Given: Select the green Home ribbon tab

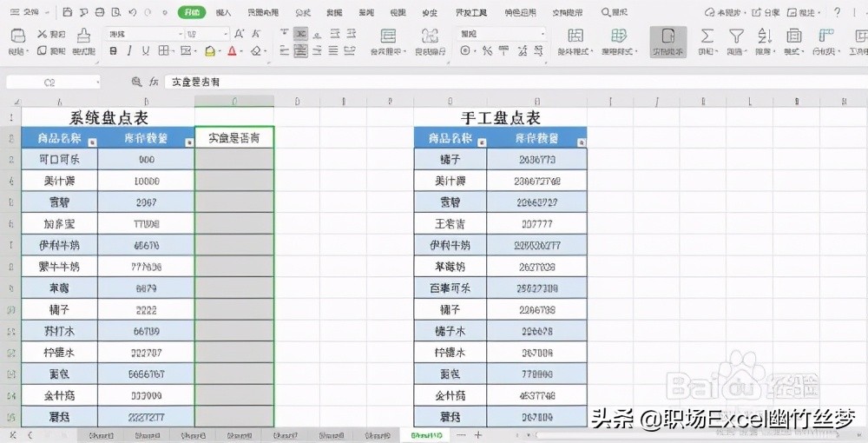Looking at the screenshot, I should [192, 12].
